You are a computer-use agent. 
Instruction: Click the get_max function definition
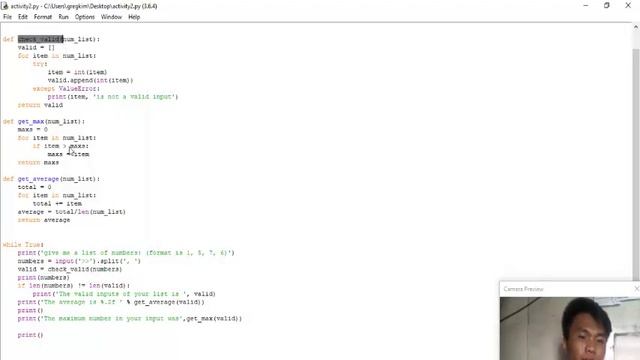point(44,121)
